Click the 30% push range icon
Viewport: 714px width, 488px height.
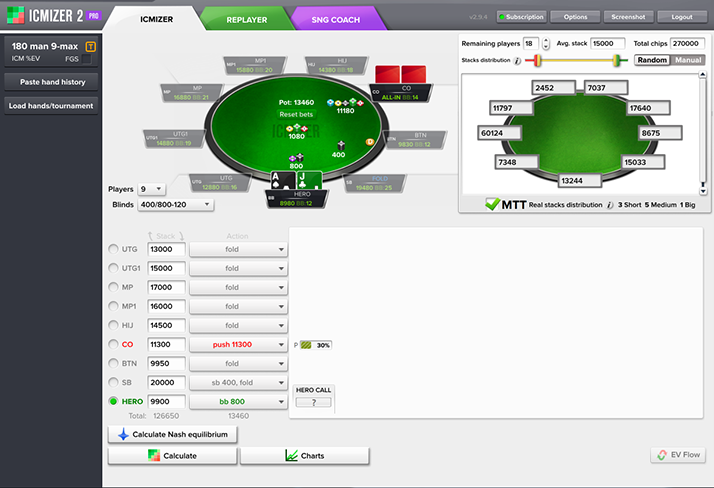306,345
